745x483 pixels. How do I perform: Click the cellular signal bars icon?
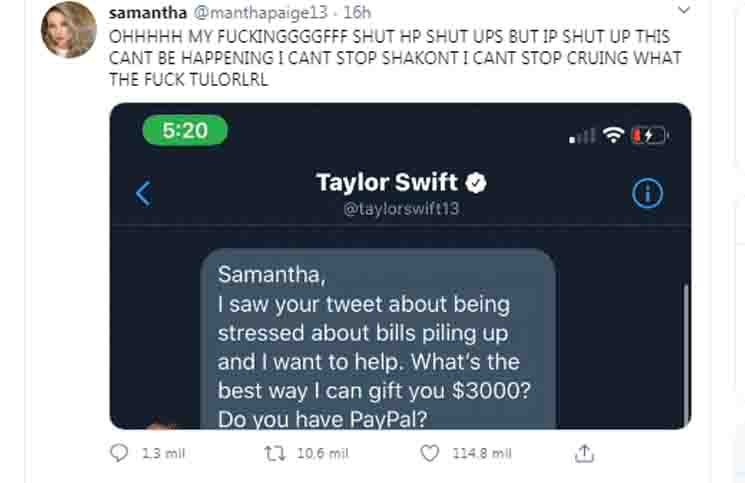(x=582, y=136)
